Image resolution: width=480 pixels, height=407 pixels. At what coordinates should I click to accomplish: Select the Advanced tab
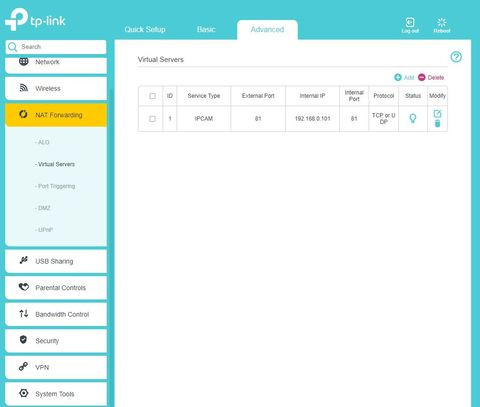click(267, 29)
